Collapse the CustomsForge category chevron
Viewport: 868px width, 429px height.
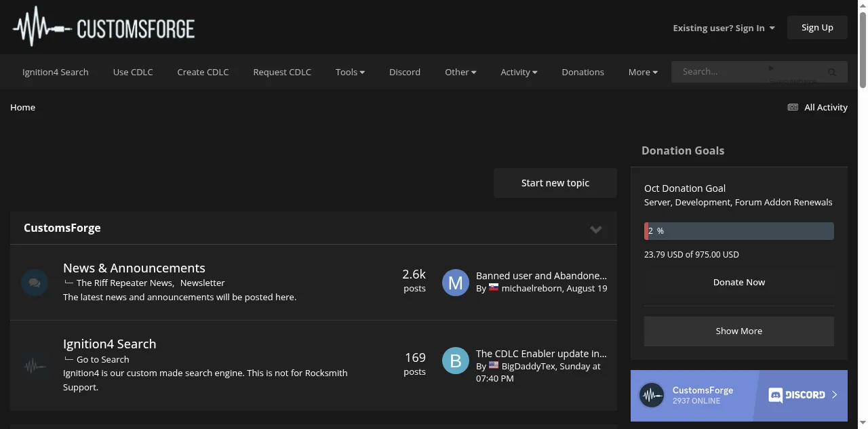click(x=596, y=229)
